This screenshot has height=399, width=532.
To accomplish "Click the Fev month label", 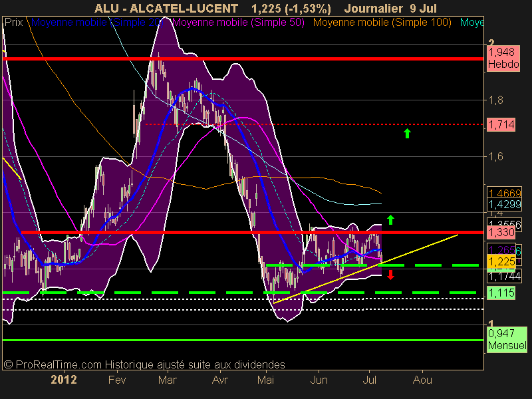I will (x=117, y=380).
